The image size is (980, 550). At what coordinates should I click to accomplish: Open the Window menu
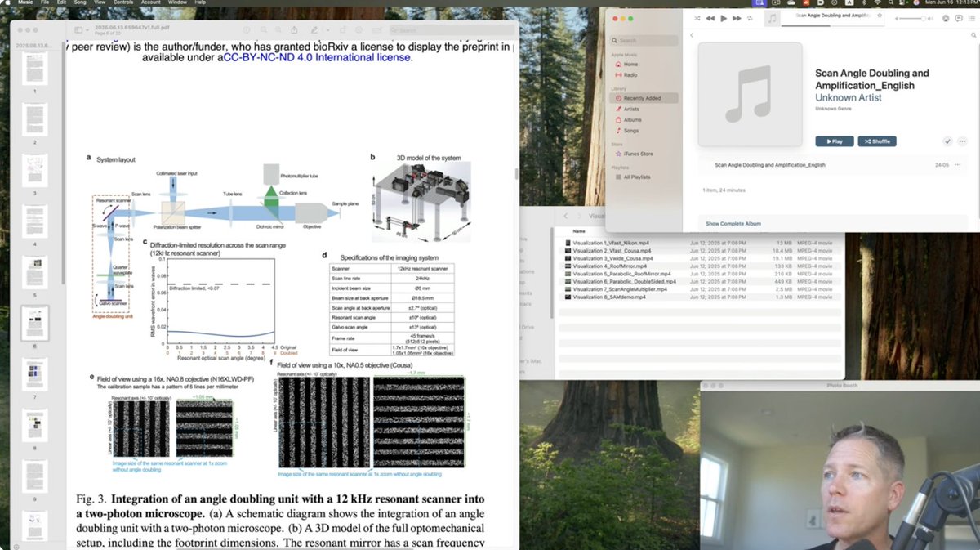click(177, 3)
